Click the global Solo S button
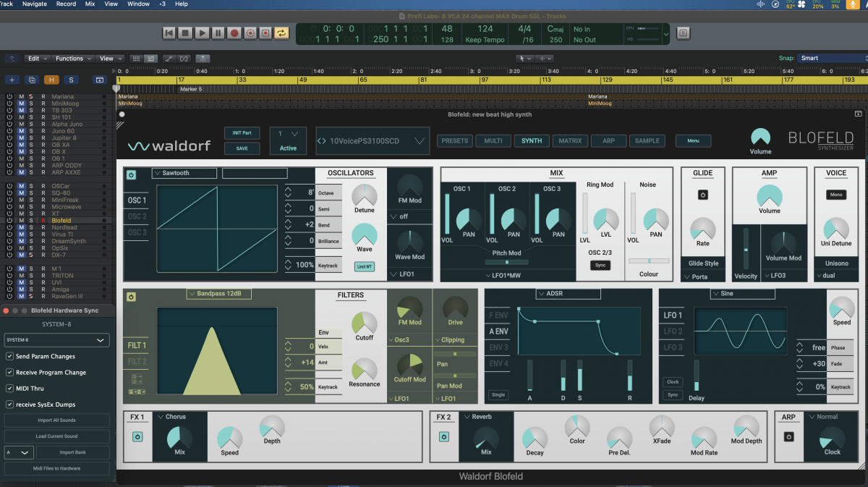868x487 pixels. tap(71, 80)
